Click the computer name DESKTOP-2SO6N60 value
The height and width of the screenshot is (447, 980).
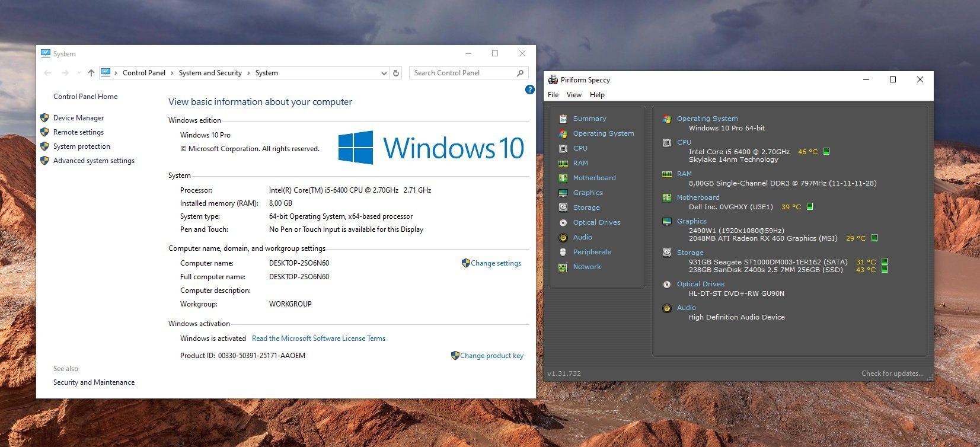[x=299, y=263]
